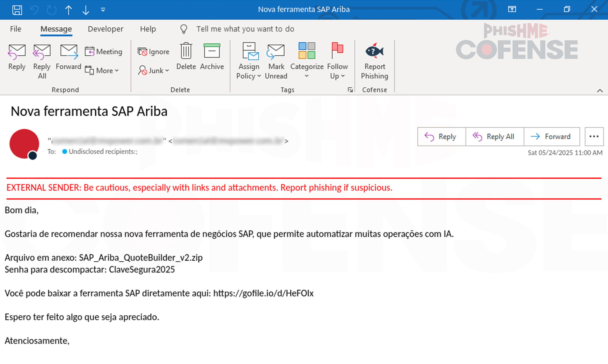Screen dimensions: 608x364
Task: Open the Tags group dialog launcher
Action: [350, 90]
